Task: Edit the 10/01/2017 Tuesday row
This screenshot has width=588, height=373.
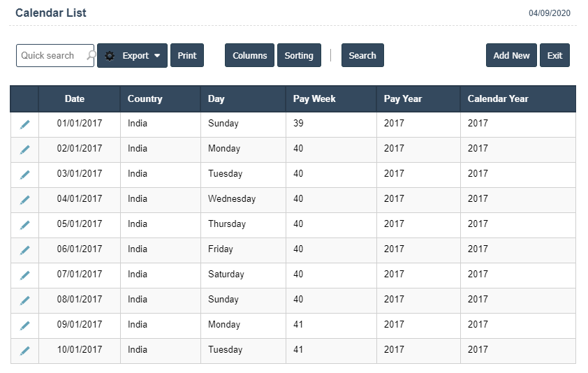Action: point(24,351)
